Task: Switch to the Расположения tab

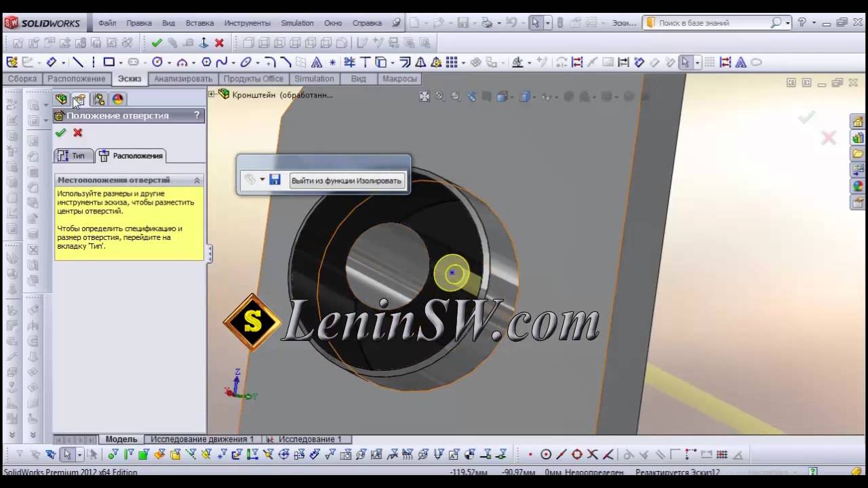Action: 131,156
